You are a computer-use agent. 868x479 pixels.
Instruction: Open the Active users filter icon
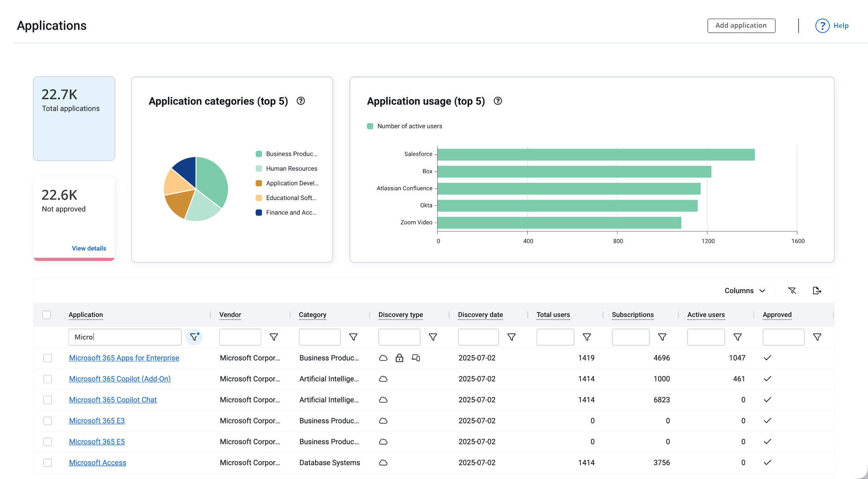click(737, 337)
